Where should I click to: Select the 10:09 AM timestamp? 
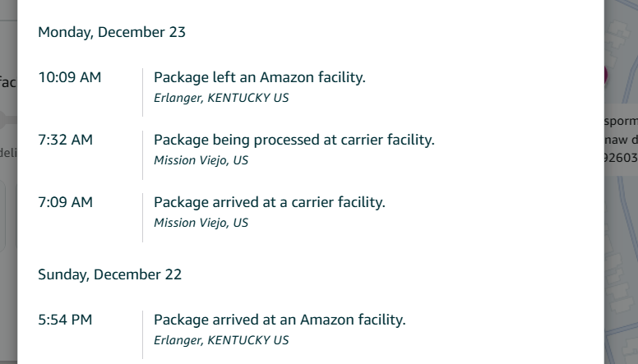pos(70,77)
